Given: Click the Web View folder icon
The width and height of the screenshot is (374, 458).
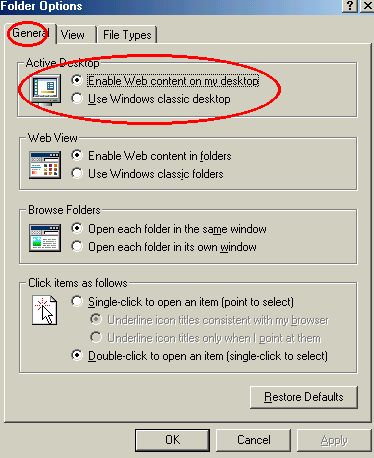Looking at the screenshot, I should [45, 165].
